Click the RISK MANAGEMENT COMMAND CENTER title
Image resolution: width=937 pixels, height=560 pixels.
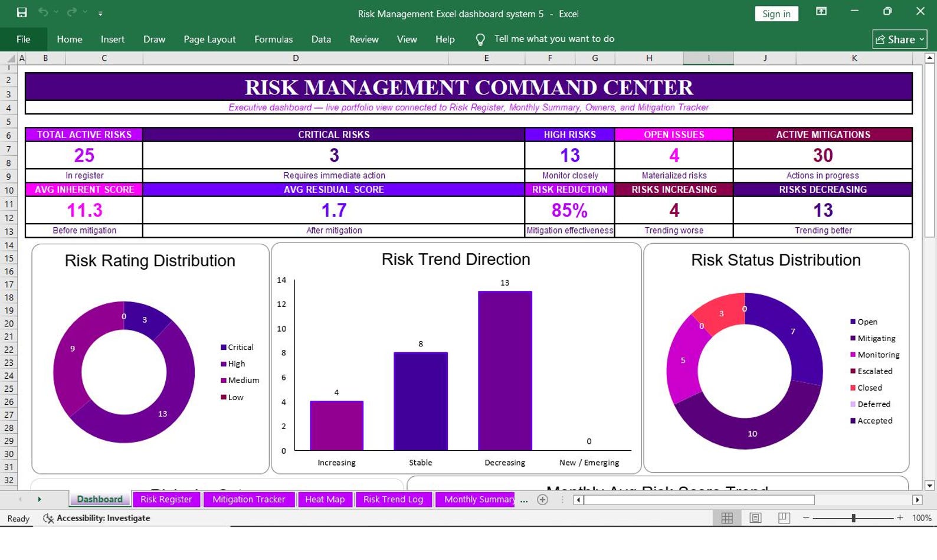pos(468,87)
